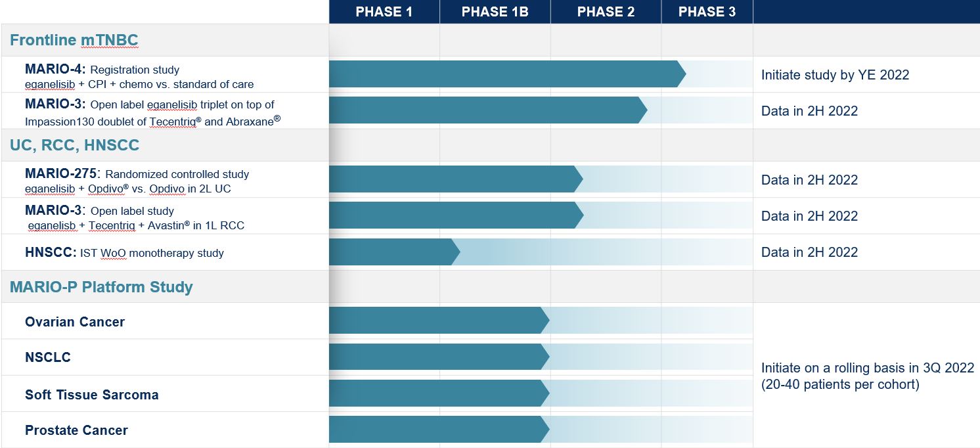
Task: Click the Frontline mTNBC section heading
Action: coord(74,40)
